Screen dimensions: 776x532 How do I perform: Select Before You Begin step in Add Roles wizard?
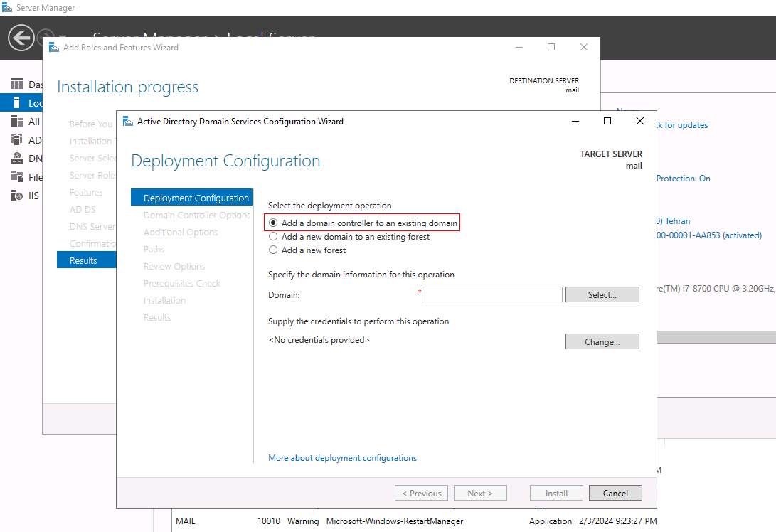[91, 124]
